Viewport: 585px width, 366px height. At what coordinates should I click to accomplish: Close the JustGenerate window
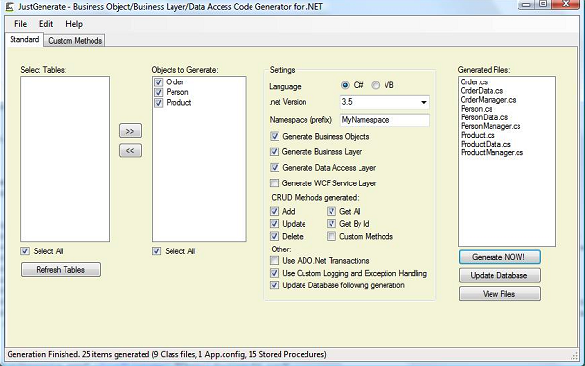(566, 4)
